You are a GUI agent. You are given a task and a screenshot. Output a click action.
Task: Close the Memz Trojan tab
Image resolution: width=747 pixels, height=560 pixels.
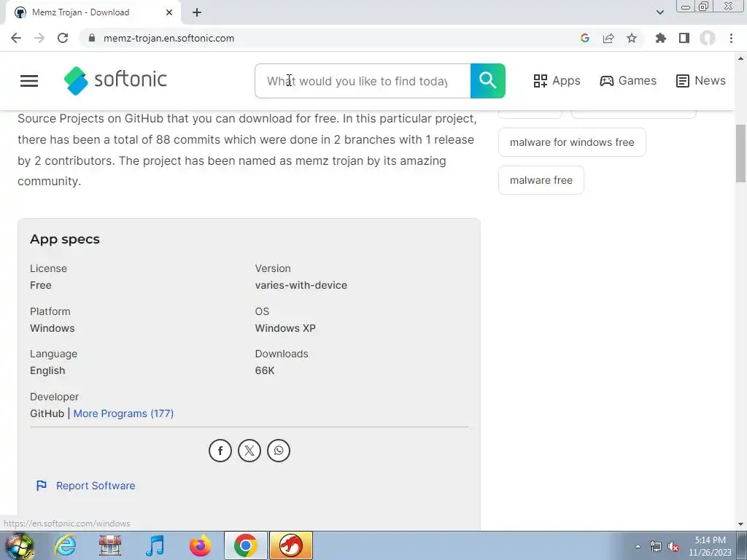tap(169, 12)
